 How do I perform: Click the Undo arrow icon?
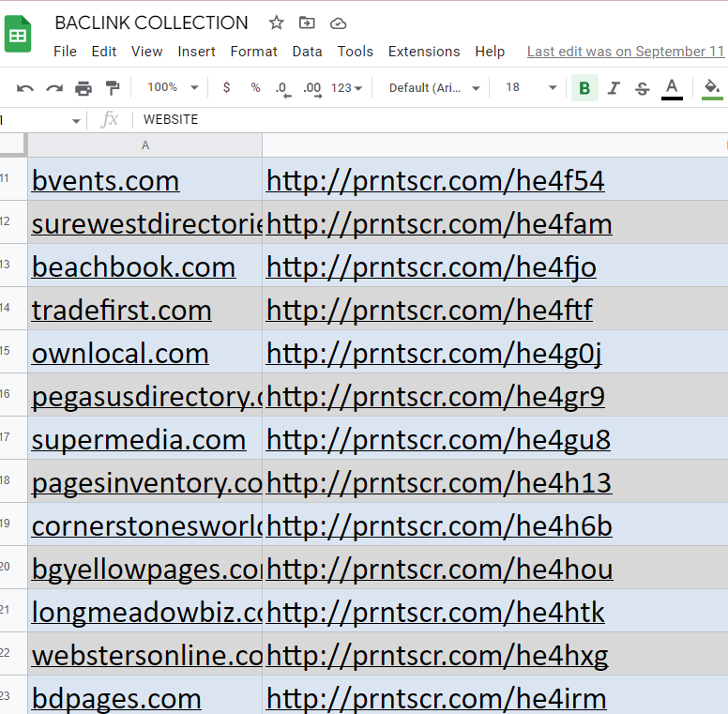click(25, 88)
